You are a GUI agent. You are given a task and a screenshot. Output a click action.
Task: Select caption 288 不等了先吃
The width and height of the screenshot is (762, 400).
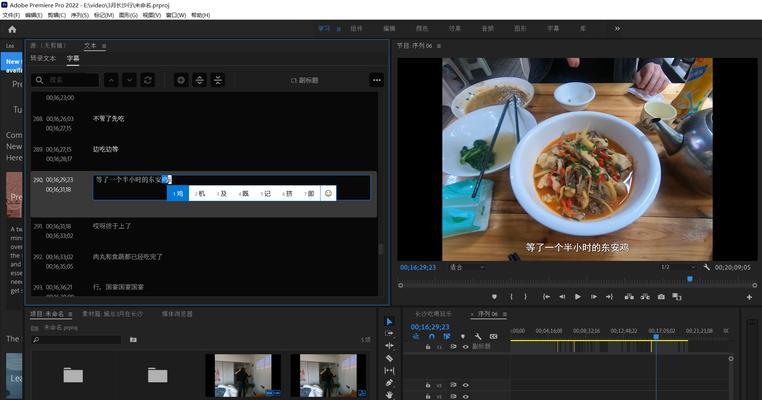[108, 119]
